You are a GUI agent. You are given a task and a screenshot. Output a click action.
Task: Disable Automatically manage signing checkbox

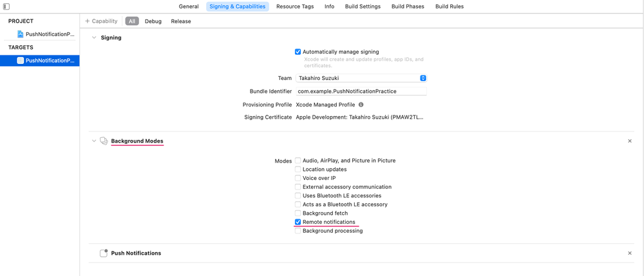[298, 52]
